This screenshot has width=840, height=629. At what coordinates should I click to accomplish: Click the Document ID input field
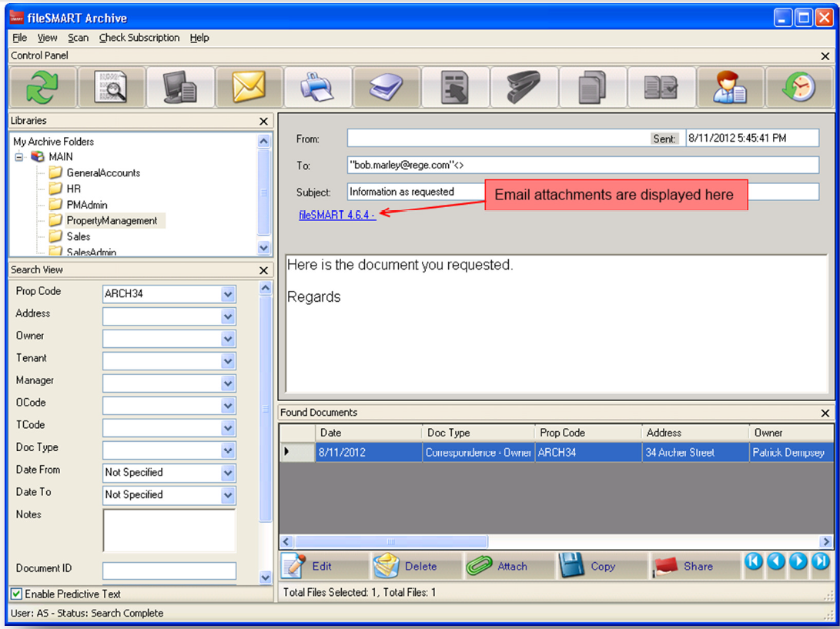[169, 570]
